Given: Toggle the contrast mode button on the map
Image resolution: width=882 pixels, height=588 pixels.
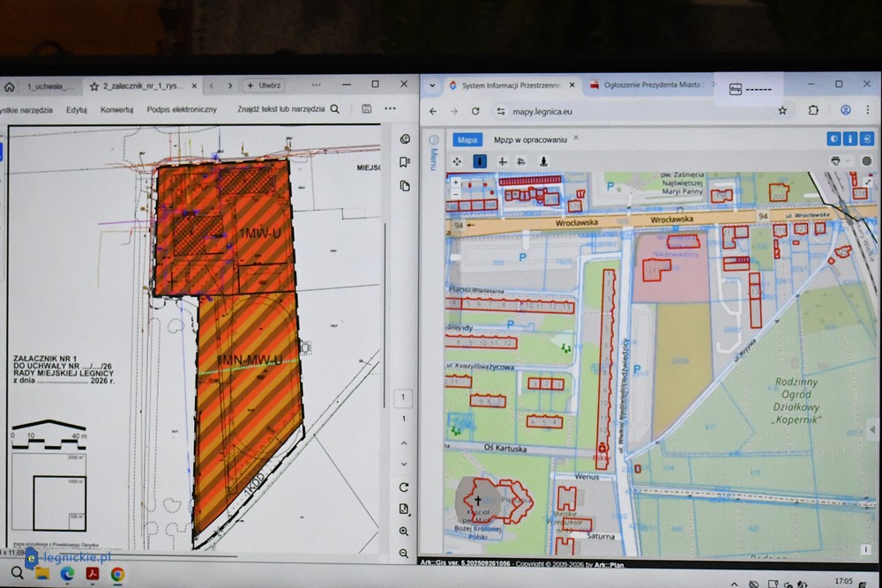Looking at the screenshot, I should pyautogui.click(x=833, y=139).
